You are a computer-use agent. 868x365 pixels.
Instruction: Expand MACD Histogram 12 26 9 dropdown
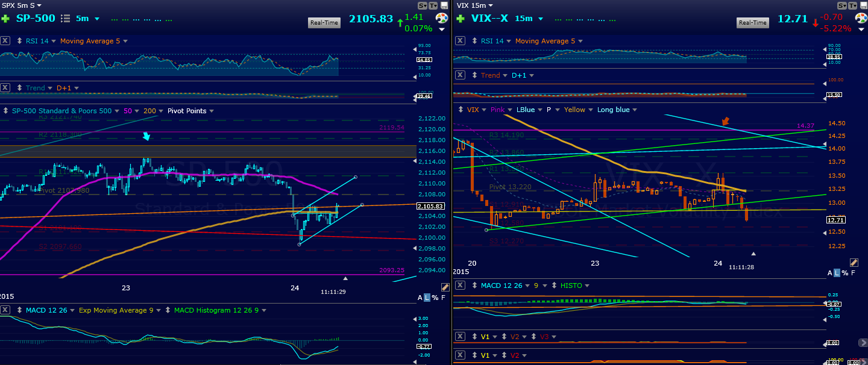pos(264,310)
